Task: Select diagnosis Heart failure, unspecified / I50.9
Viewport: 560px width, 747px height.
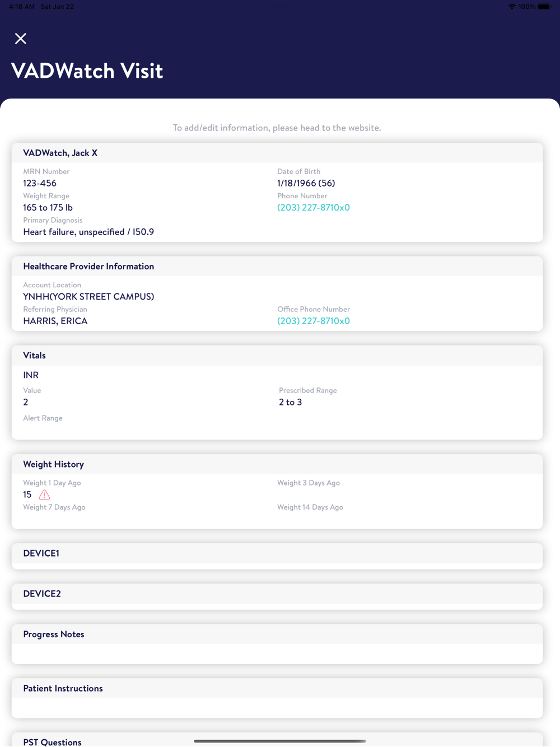Action: click(88, 232)
